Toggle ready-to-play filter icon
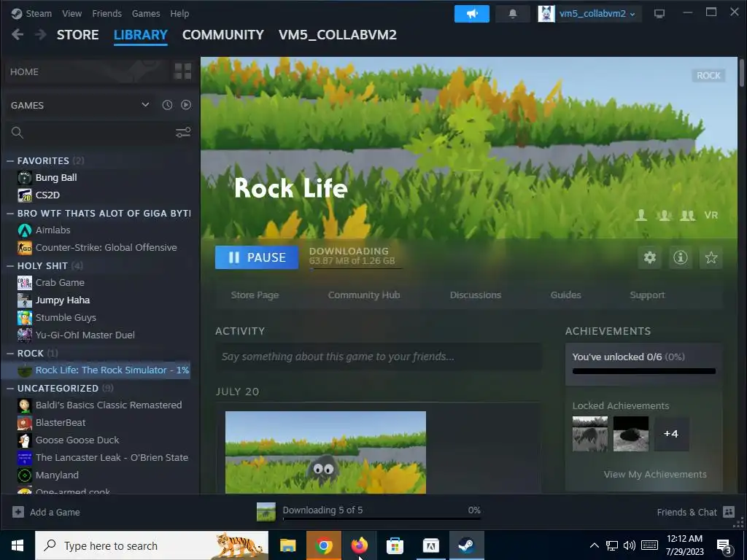The height and width of the screenshot is (560, 747). (x=186, y=105)
